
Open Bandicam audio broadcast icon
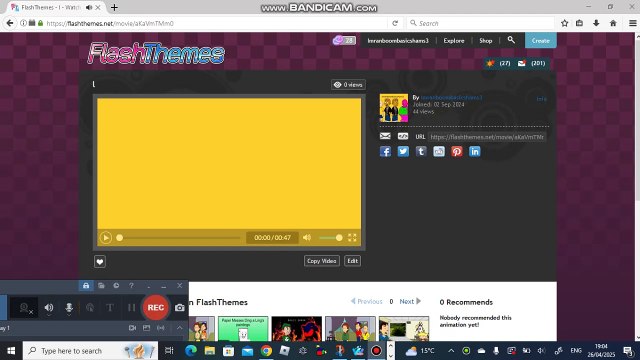pos(161,328)
